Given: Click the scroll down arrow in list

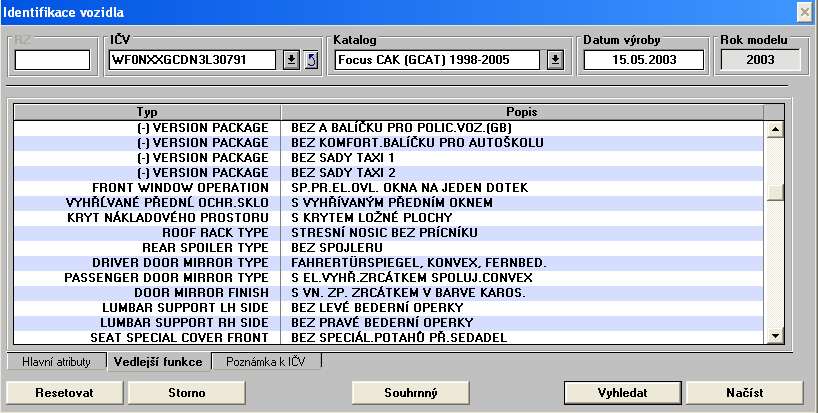Looking at the screenshot, I should click(x=773, y=335).
